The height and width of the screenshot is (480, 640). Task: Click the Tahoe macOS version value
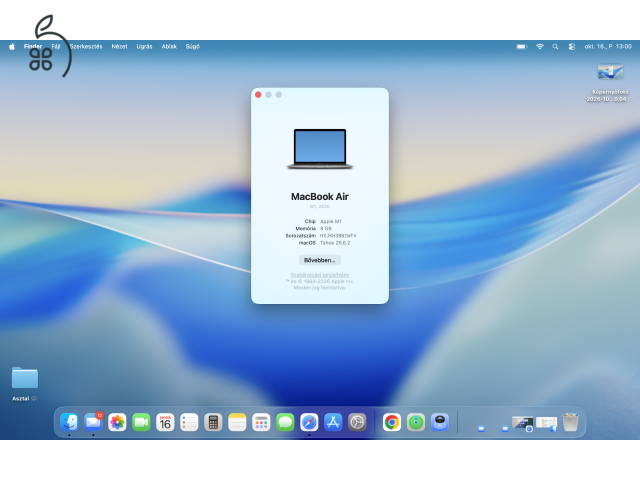[x=335, y=243]
